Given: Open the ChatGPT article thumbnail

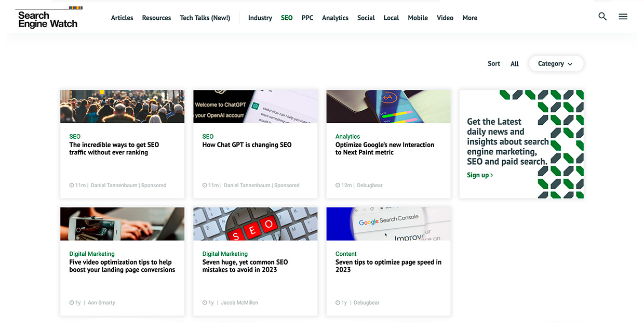Looking at the screenshot, I should [x=256, y=107].
